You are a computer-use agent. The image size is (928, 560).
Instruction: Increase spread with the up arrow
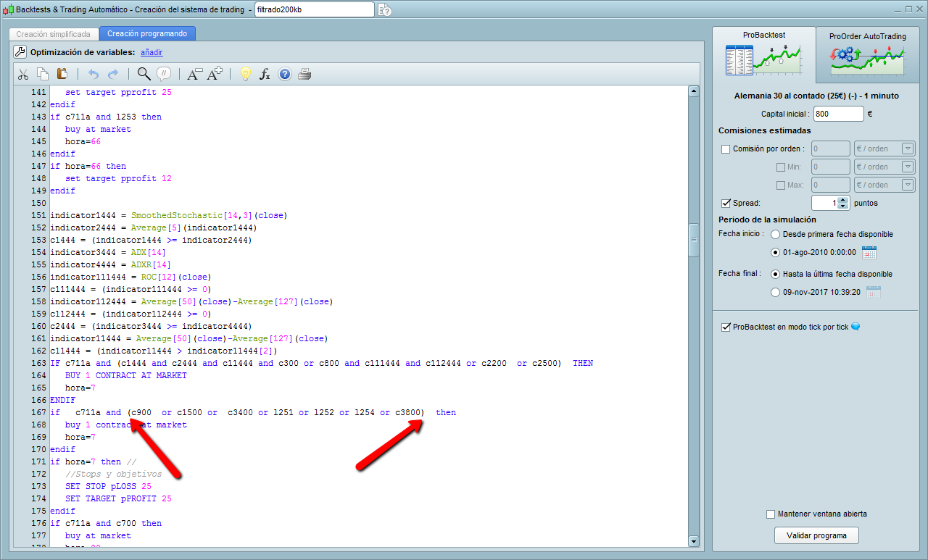pos(842,199)
